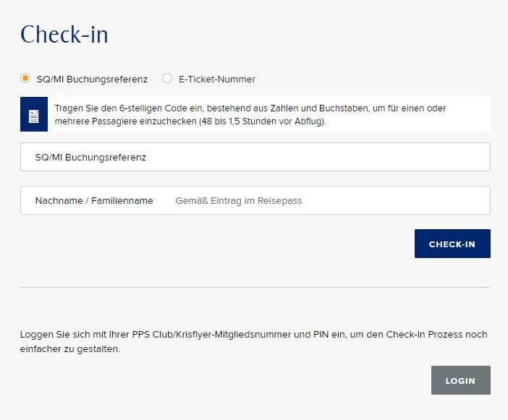Screen dimensions: 508x420
Task: Click the second line of info text
Action: pyautogui.click(x=190, y=121)
